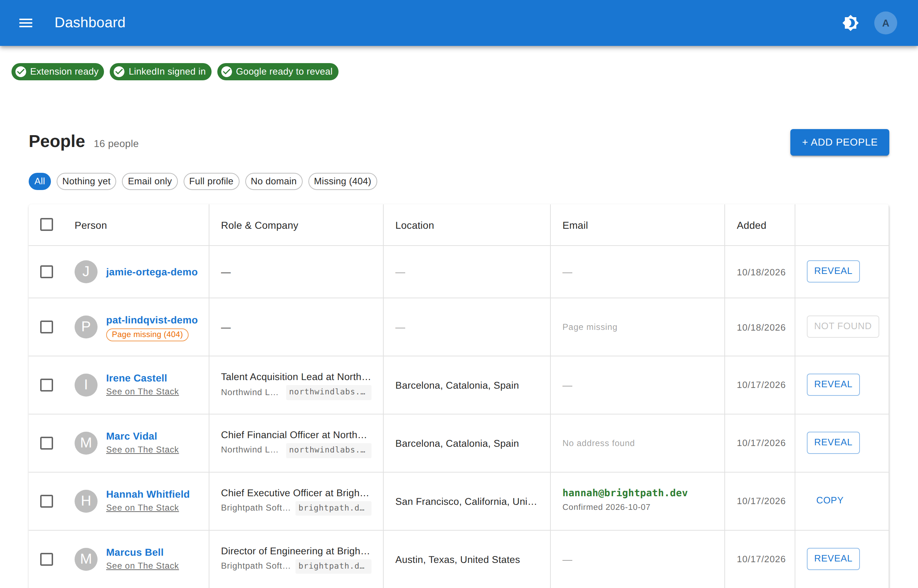Select the Hannah Whitfield row checkbox
Screen dimensions: 918x588
coord(47,501)
